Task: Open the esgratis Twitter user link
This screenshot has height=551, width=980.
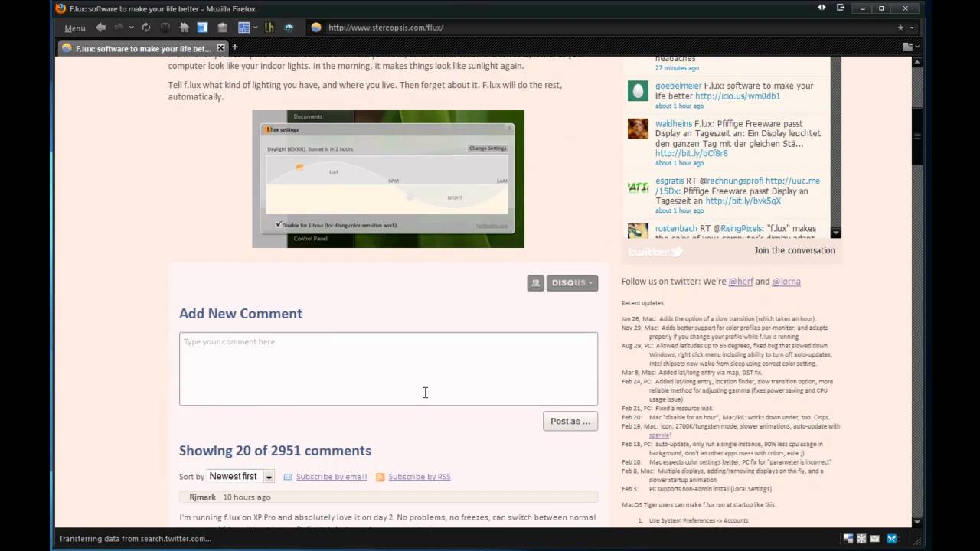Action: point(670,181)
